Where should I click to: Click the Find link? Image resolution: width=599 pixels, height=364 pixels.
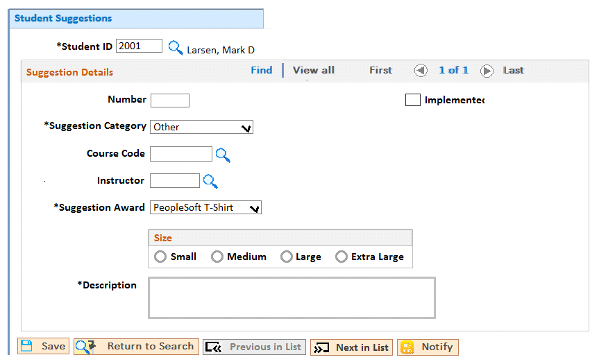261,70
